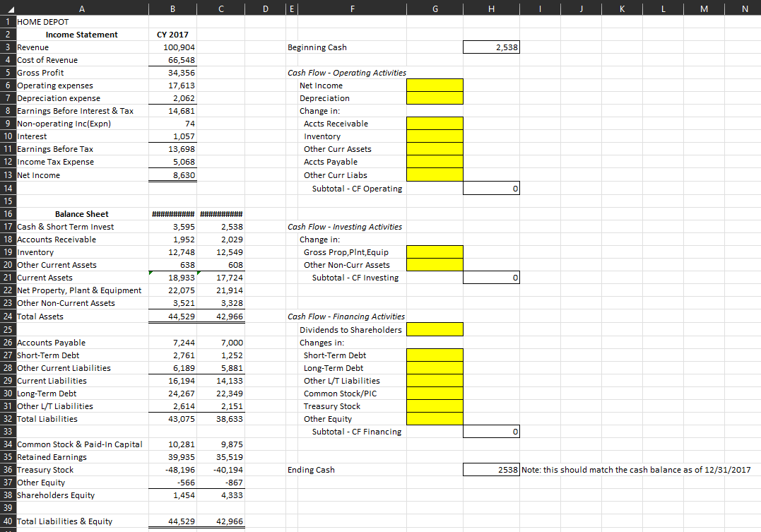Select yellow Short-Term Debt change cell
Image resolution: width=761 pixels, height=532 pixels.
point(435,355)
